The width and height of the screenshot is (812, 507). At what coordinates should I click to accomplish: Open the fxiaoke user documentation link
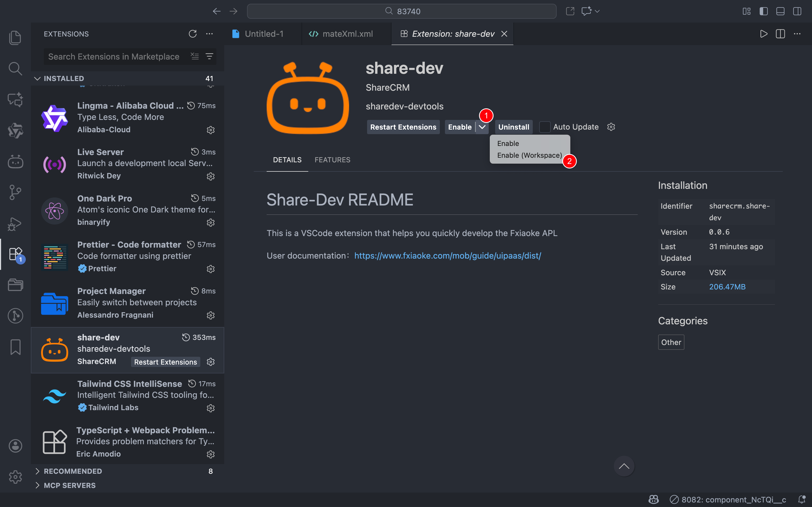[x=447, y=255]
